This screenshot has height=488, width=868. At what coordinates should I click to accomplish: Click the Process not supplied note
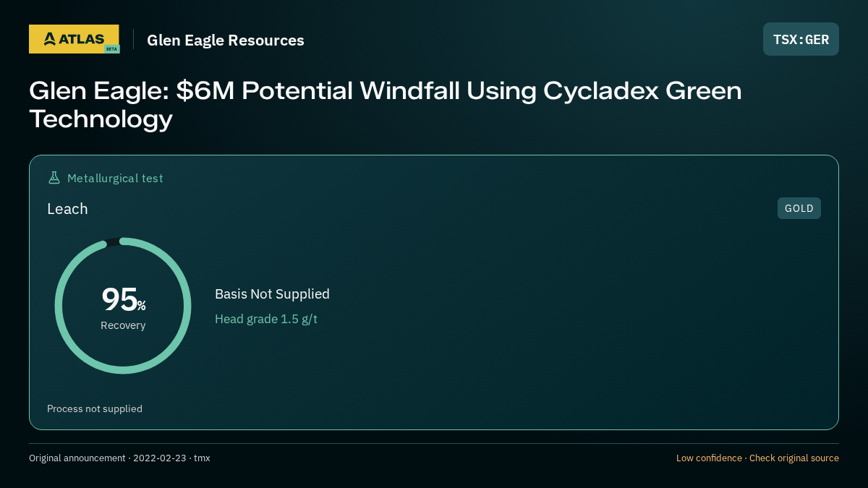tap(95, 408)
